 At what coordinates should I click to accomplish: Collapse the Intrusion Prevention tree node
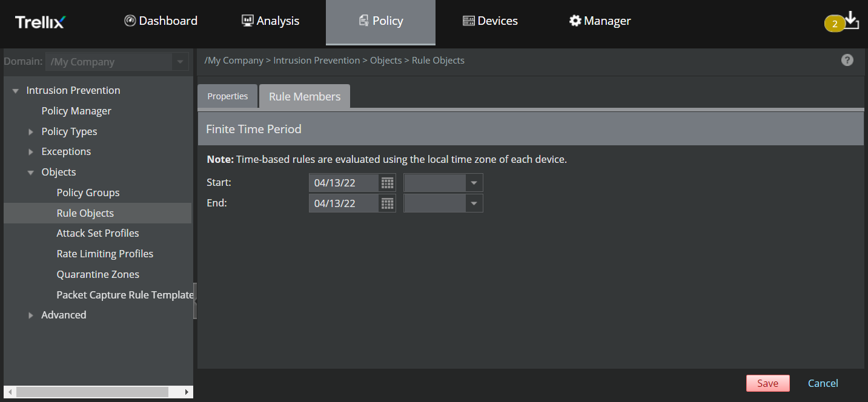[x=16, y=91]
